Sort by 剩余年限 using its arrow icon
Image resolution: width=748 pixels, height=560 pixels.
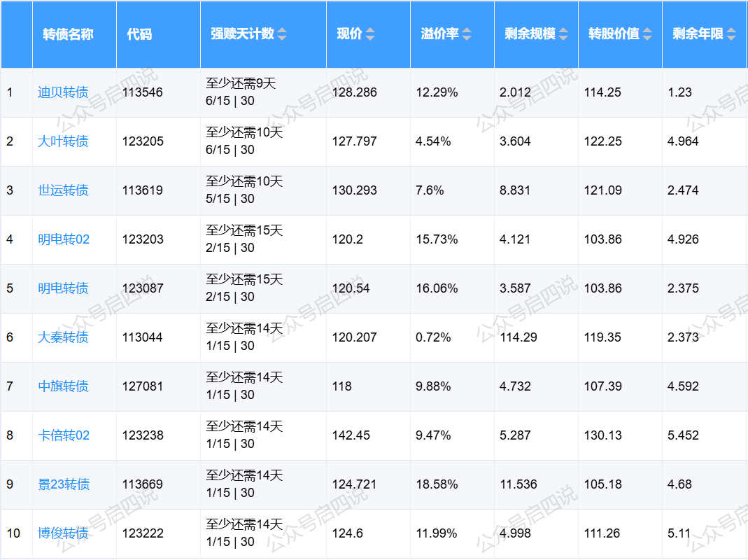click(x=731, y=34)
